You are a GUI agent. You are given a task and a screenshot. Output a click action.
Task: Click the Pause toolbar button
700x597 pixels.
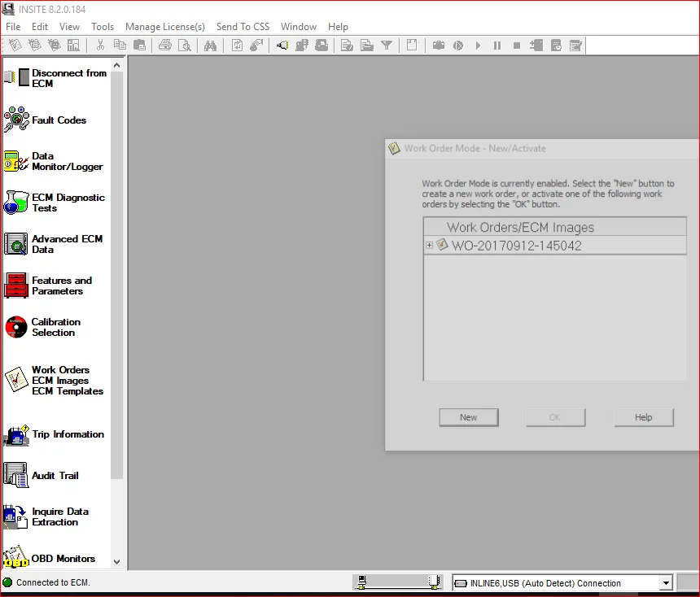click(497, 45)
